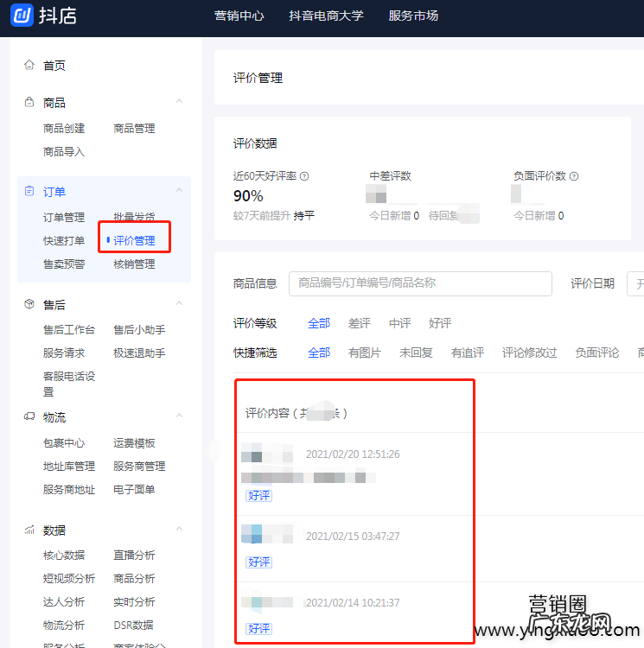Collapse the 售后 menu section
This screenshot has width=644, height=648.
[x=180, y=304]
